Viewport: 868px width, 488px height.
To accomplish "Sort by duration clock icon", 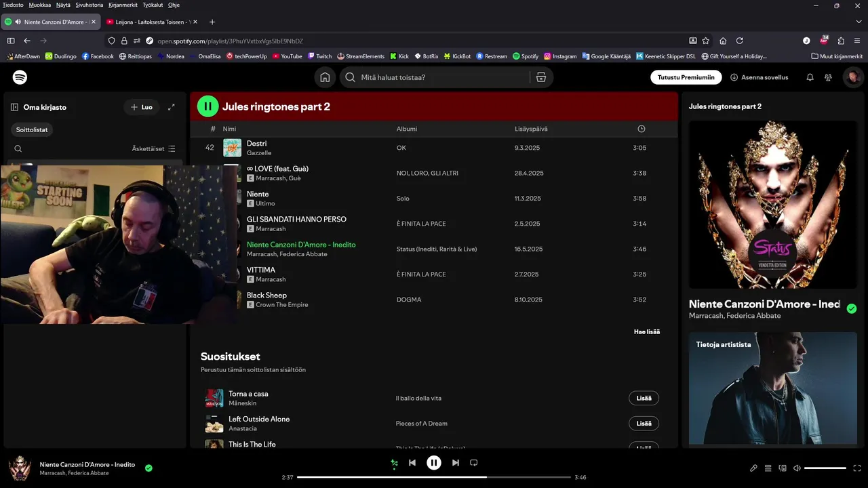I will (642, 129).
